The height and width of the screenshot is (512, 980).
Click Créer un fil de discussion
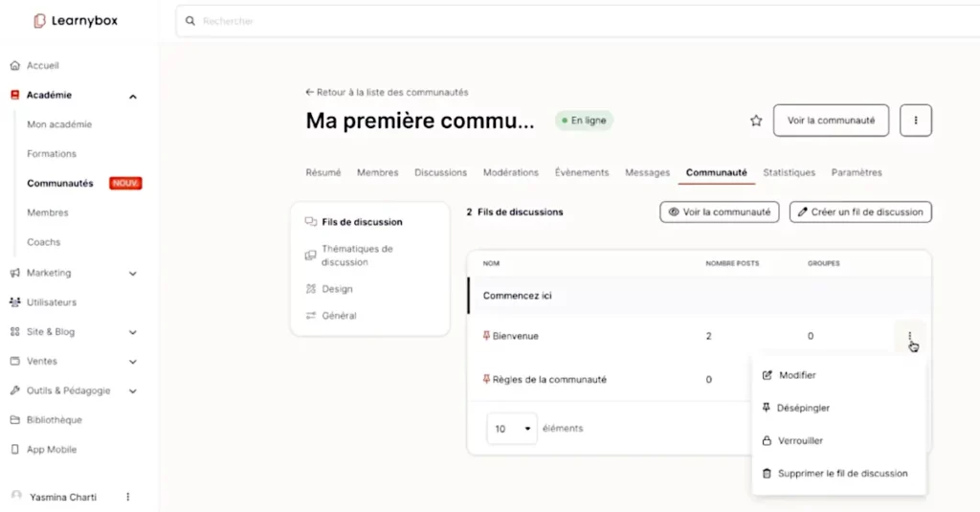click(x=860, y=211)
